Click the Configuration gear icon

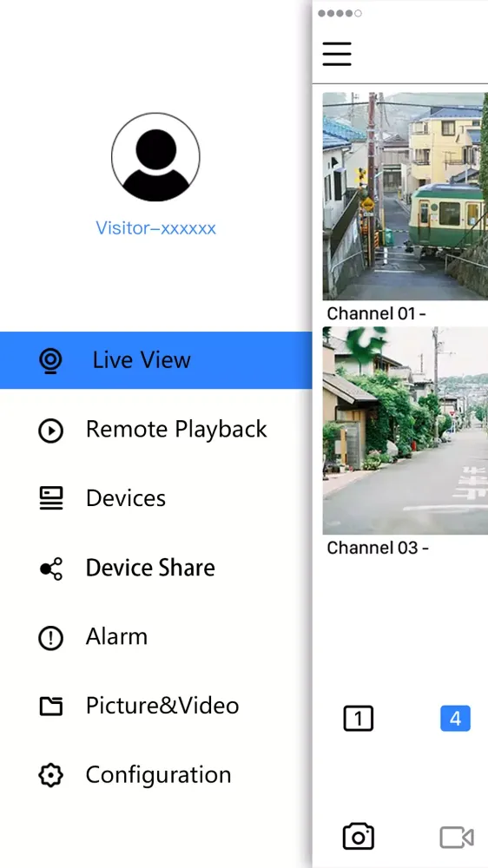tap(50, 775)
